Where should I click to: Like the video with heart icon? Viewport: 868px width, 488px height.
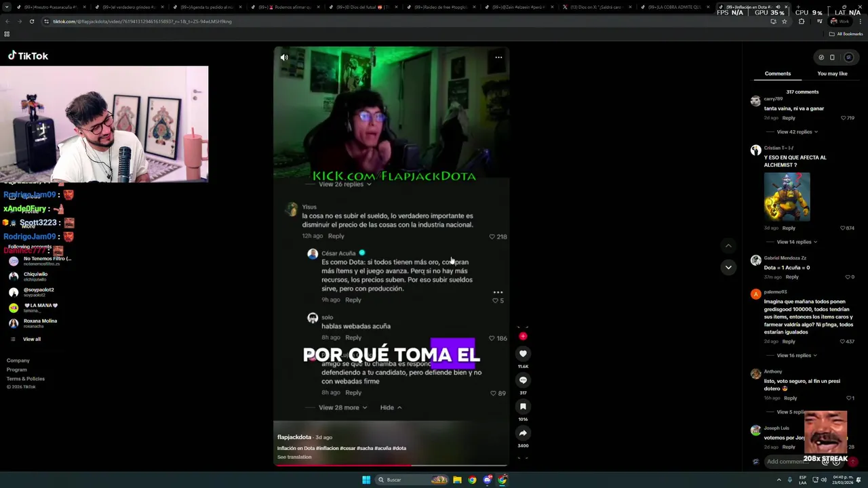[523, 354]
